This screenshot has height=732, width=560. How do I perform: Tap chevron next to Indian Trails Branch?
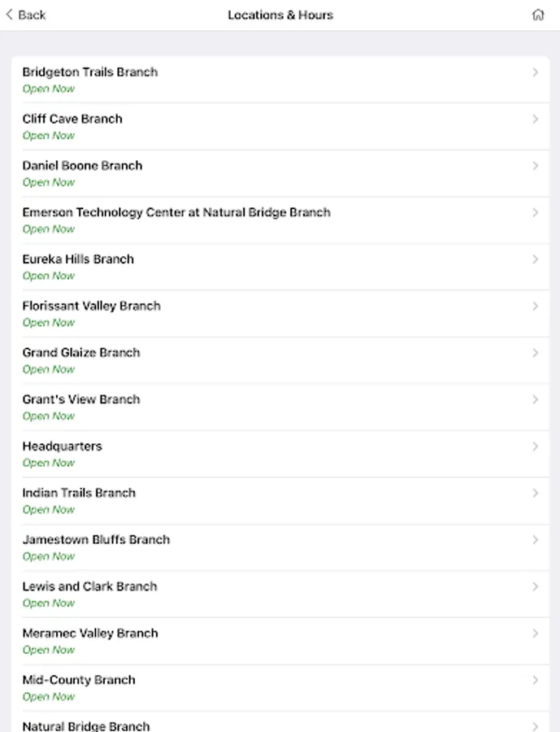[x=535, y=493]
